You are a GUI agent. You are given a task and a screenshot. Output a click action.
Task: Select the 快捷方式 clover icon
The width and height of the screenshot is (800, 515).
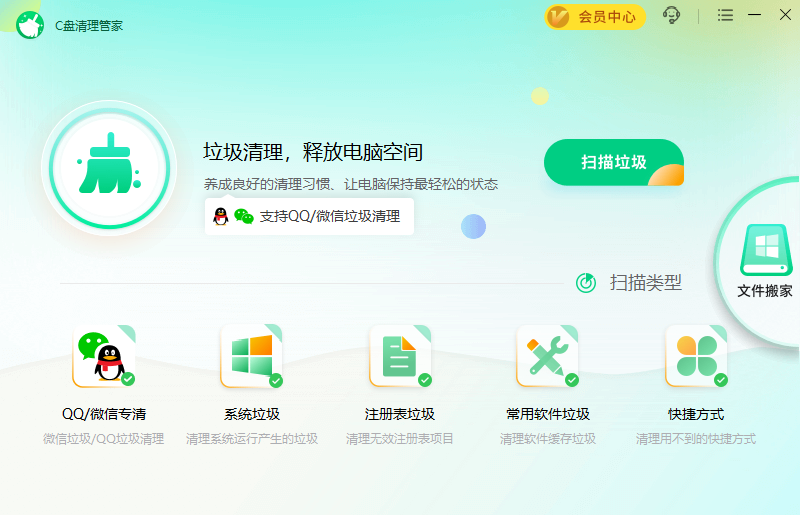[695, 356]
